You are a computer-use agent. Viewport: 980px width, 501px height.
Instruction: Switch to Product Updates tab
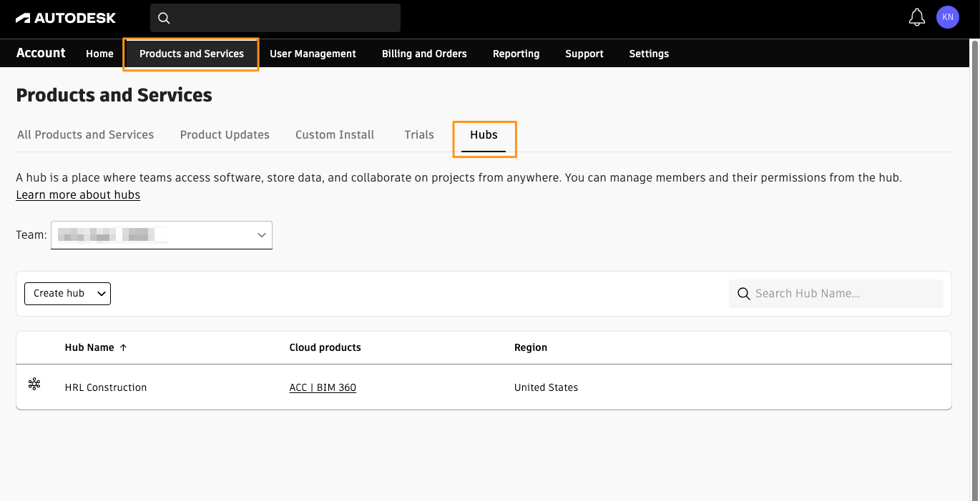click(x=225, y=134)
